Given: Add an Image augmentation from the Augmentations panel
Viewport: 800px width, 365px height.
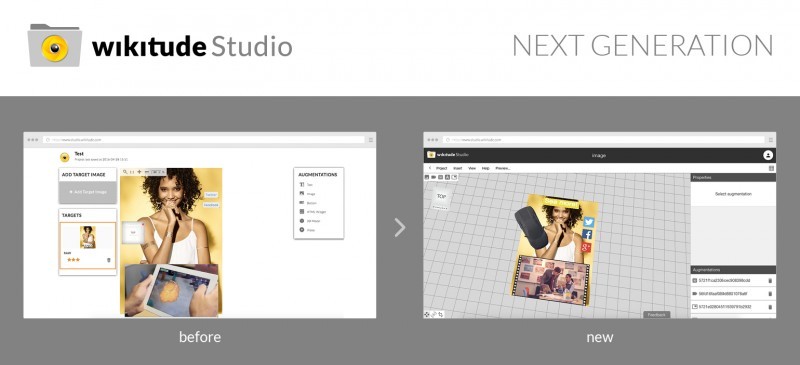Looking at the screenshot, I should pos(307,194).
